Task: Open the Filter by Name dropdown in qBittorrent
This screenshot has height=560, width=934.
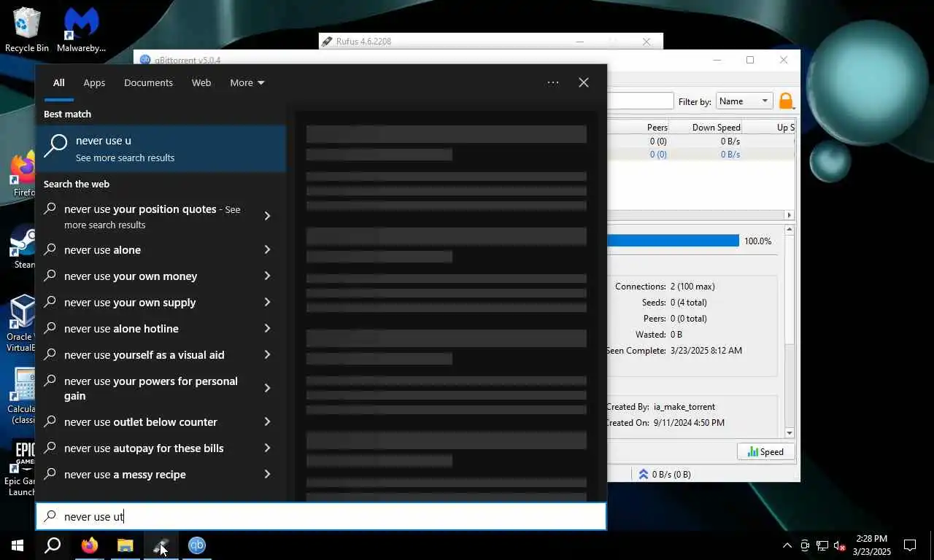Action: pos(744,101)
